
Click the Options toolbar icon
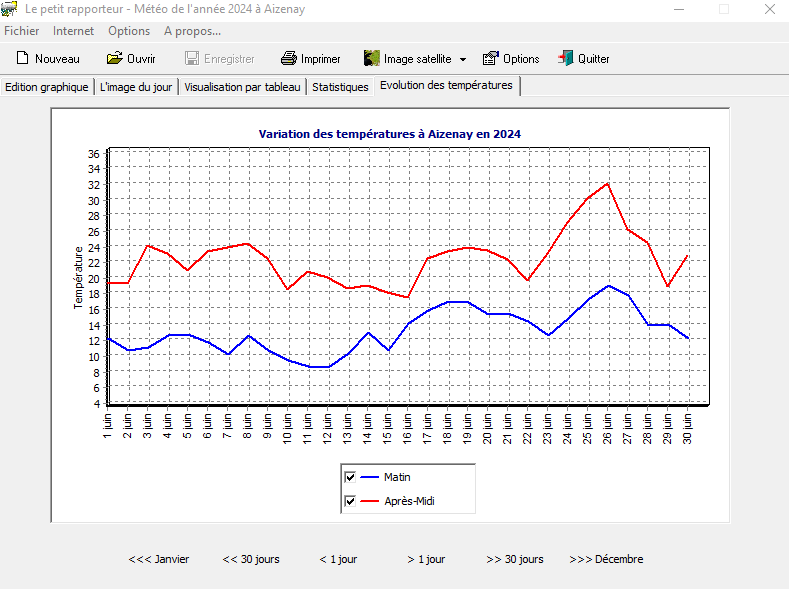(x=491, y=59)
